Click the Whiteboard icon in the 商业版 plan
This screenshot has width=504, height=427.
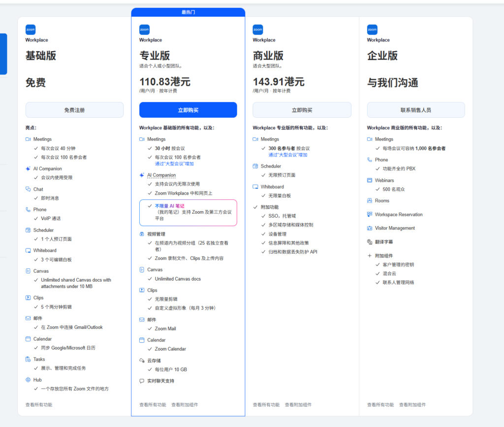point(255,187)
